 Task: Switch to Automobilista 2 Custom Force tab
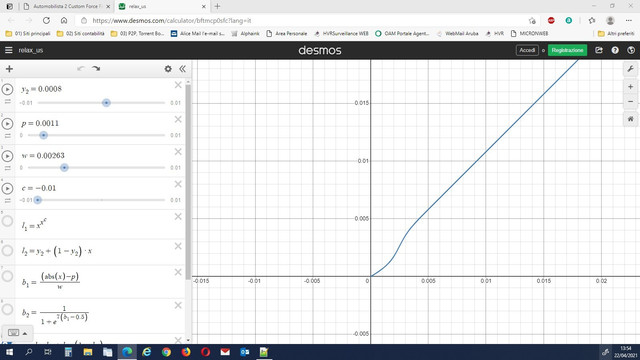67,7
